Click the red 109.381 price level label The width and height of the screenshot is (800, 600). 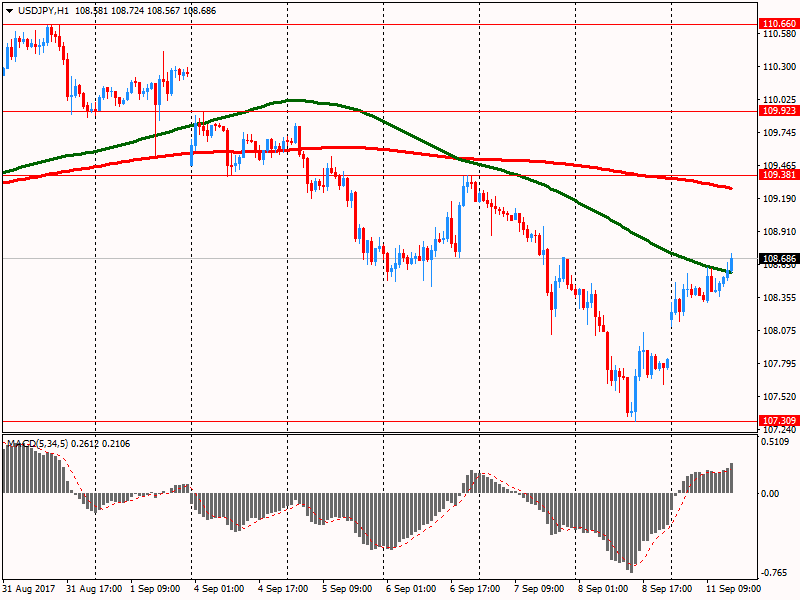click(x=779, y=174)
